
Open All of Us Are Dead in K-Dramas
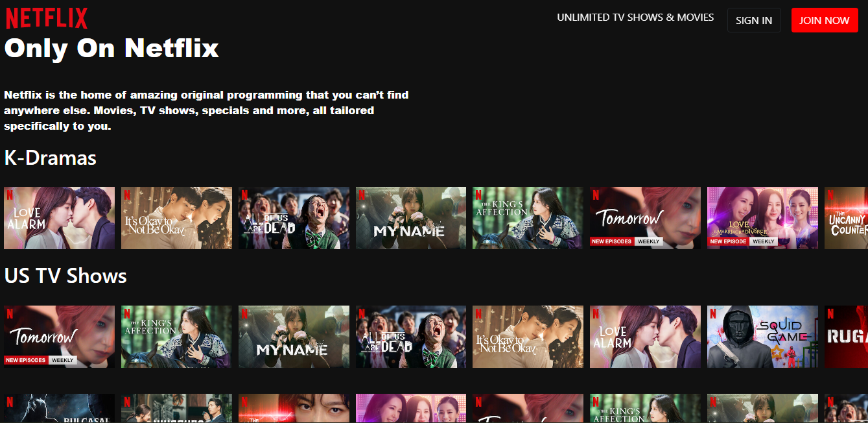click(294, 218)
